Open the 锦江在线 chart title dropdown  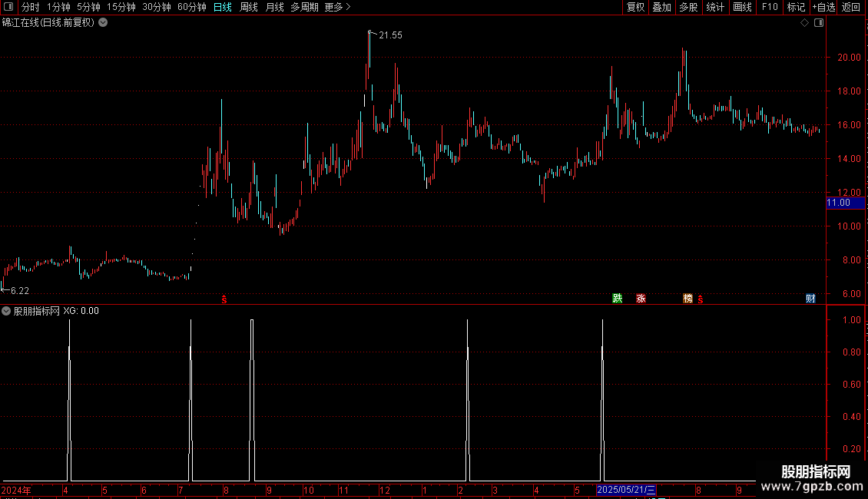103,23
